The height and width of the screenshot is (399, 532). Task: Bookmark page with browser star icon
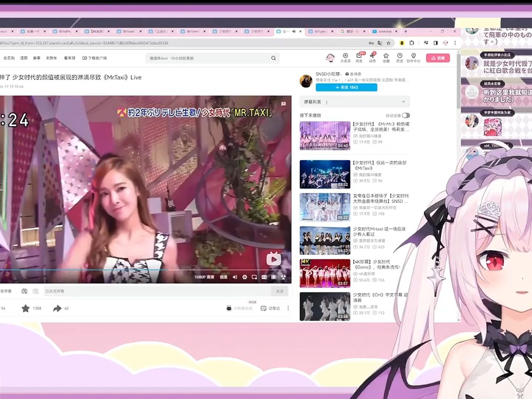[388, 43]
